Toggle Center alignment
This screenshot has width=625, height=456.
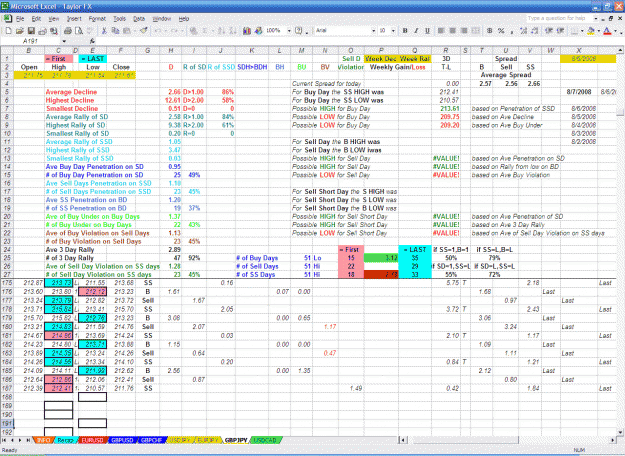[452, 31]
